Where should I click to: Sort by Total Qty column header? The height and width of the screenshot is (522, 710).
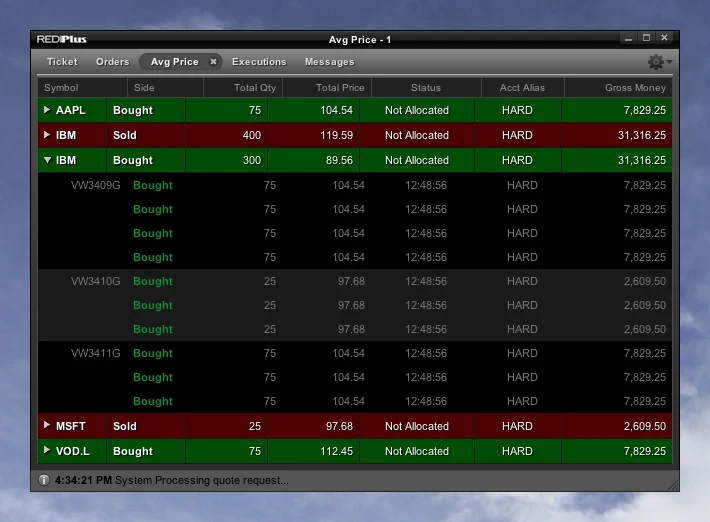pos(243,88)
